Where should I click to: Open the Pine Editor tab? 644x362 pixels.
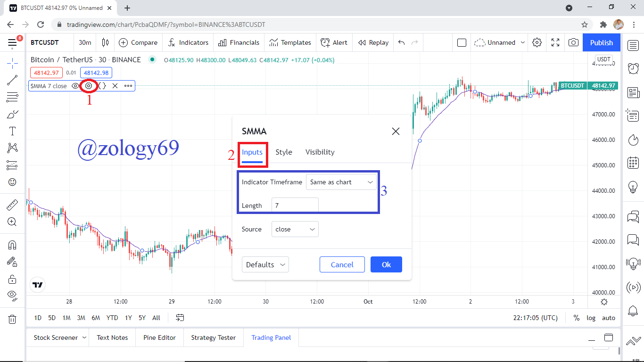click(x=160, y=337)
